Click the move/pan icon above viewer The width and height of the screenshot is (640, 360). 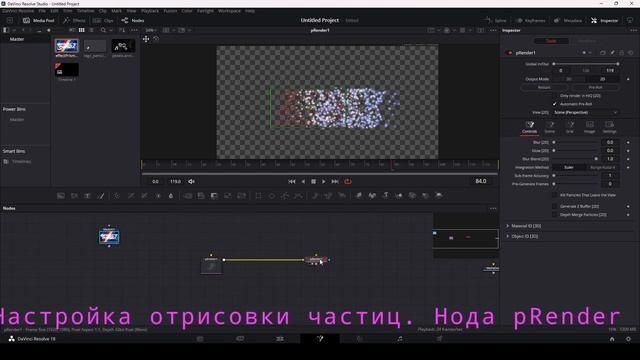coord(146,39)
